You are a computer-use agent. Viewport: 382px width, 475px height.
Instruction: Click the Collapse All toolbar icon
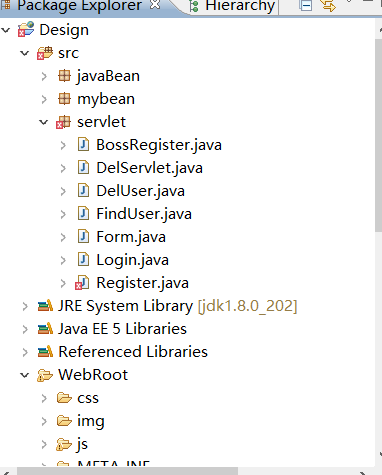click(306, 5)
